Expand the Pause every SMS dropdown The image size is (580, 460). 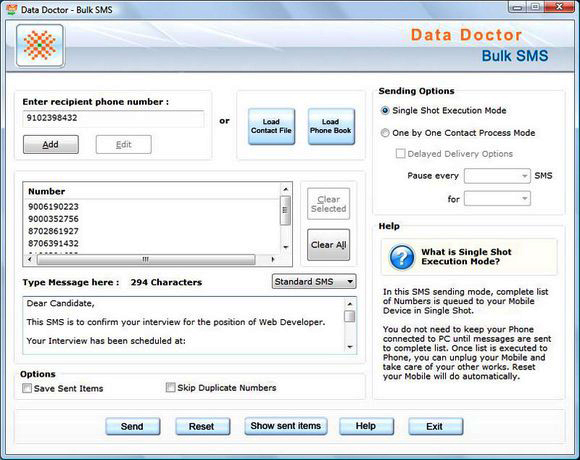[x=498, y=176]
